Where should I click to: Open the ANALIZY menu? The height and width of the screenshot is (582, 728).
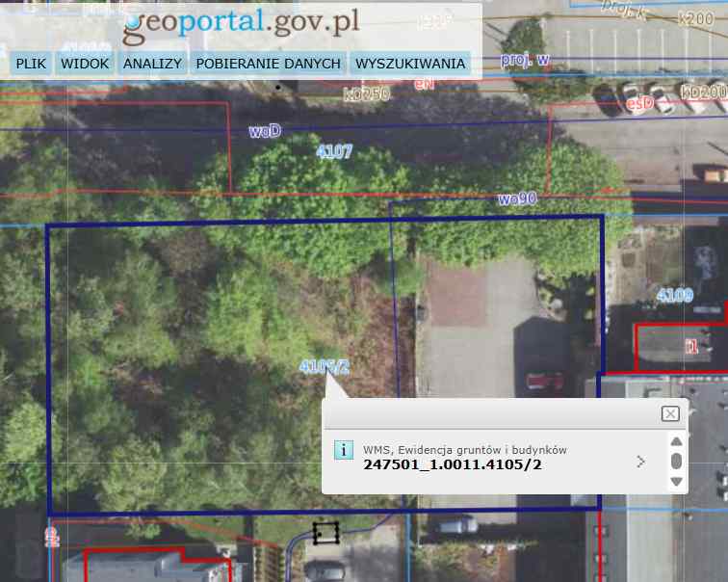tap(153, 64)
